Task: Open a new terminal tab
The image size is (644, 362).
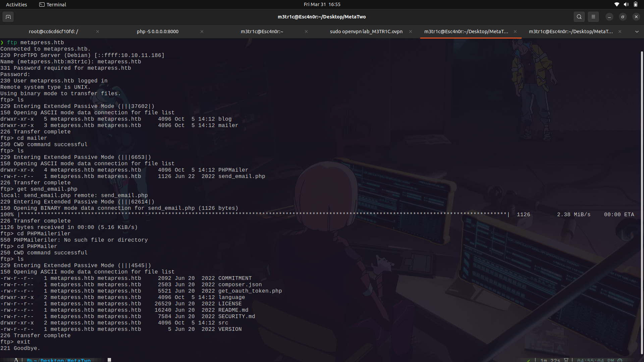Action: click(8, 17)
